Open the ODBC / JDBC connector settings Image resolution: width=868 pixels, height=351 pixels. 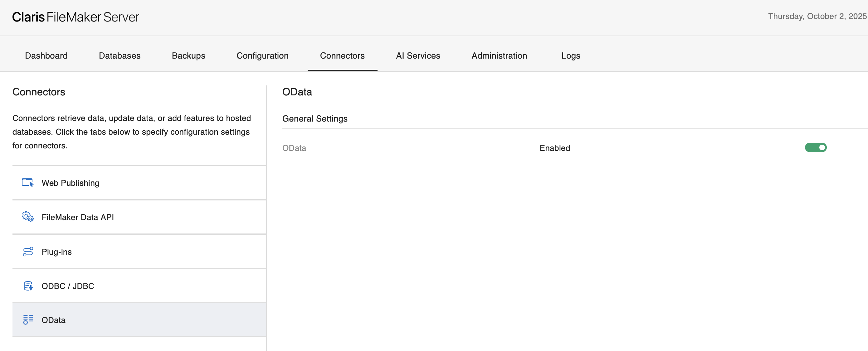pyautogui.click(x=68, y=286)
